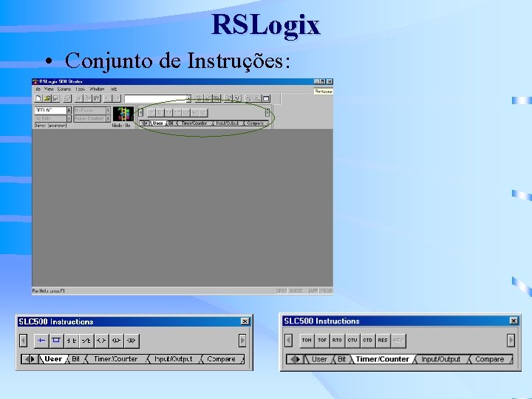The width and height of the screenshot is (532, 399).
Task: Click the colorful ladder communications graphic
Action: click(x=123, y=114)
